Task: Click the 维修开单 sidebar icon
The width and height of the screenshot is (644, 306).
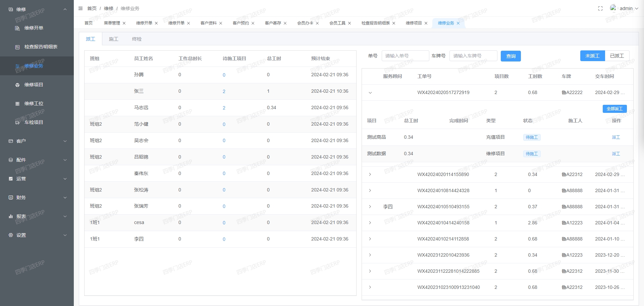Action: click(x=17, y=28)
